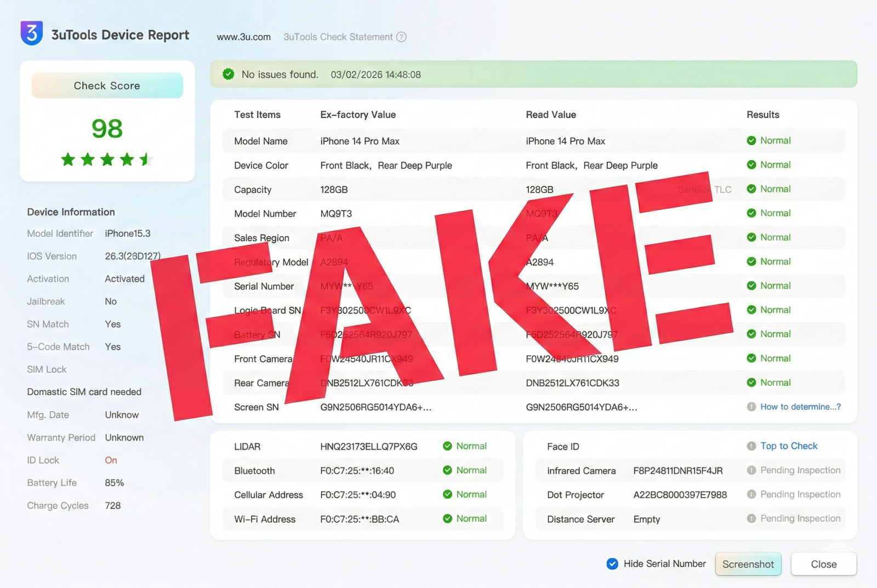Click the Pending Inspection icon for Distance Server
The width and height of the screenshot is (877, 588).
751,518
